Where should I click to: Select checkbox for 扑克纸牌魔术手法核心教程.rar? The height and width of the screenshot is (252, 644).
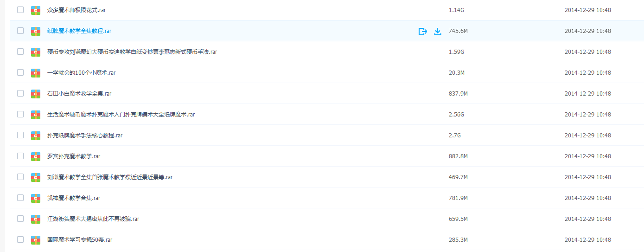coord(20,135)
